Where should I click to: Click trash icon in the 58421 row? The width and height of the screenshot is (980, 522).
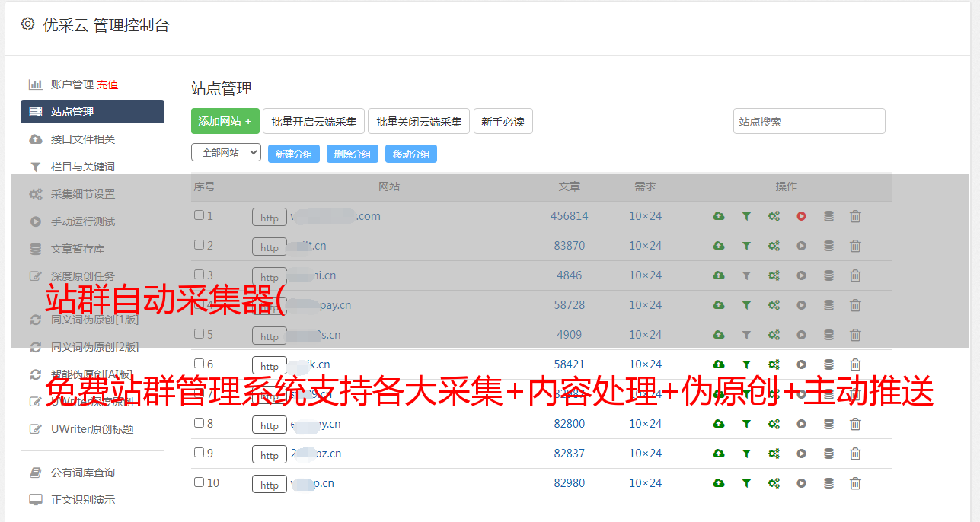[855, 364]
